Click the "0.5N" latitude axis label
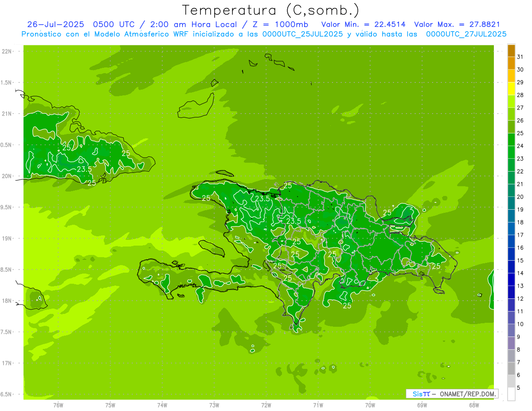This screenshot has height=411, width=532. 6,145
